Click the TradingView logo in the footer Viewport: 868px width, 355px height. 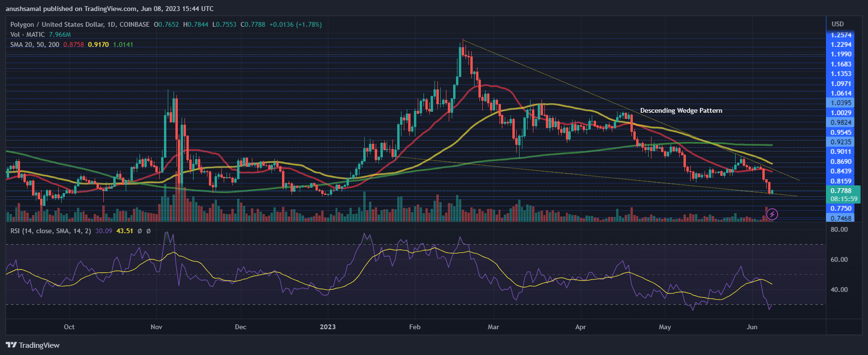tap(33, 345)
